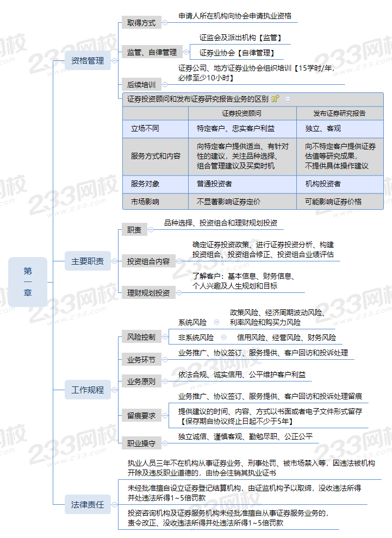Select the 主要职责 topic
Viewport: 392px width, 538px height.
pos(88,261)
